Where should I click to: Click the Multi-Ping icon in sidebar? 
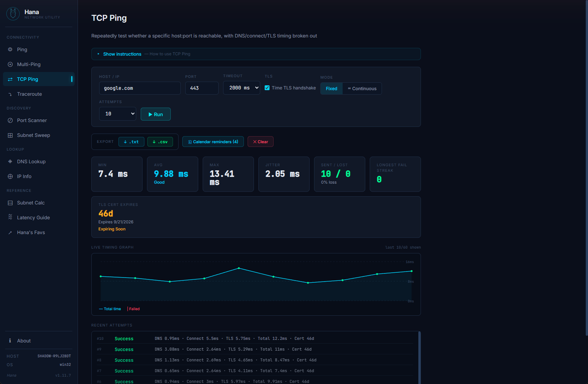point(10,64)
